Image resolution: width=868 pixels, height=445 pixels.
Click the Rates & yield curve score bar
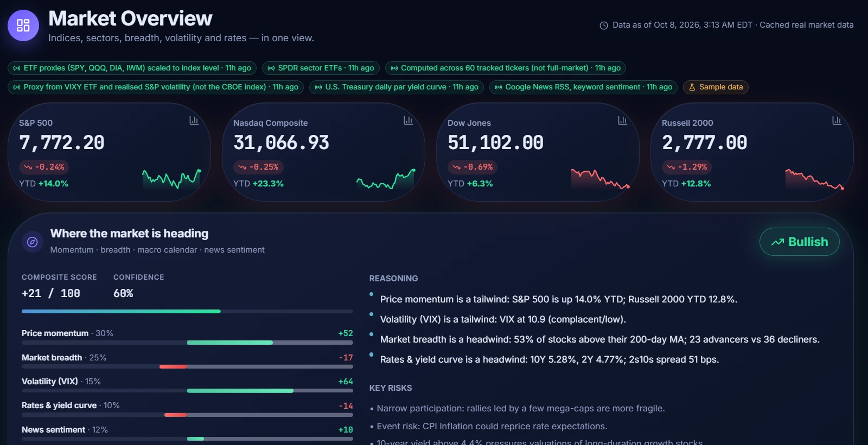(x=187, y=415)
